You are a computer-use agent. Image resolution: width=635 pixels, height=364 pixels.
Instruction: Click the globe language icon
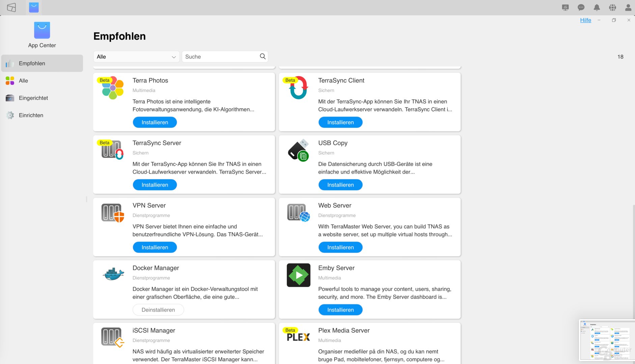[x=612, y=7]
